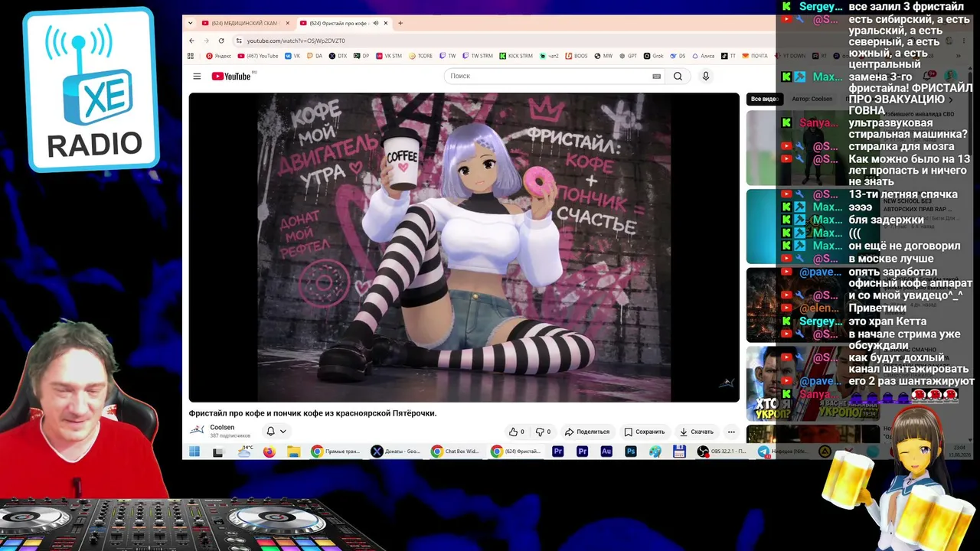Open Adobe Audition from the taskbar
This screenshot has width=980, height=551.
606,452
